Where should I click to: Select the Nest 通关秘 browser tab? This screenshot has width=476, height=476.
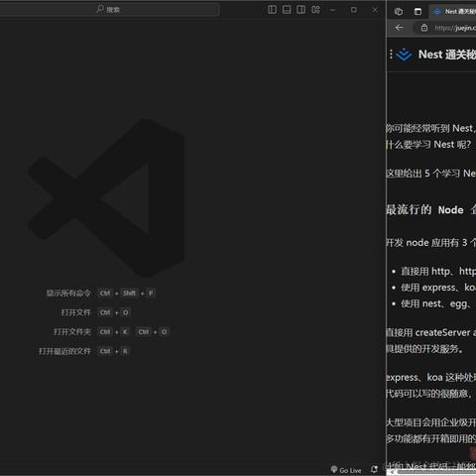pyautogui.click(x=453, y=12)
